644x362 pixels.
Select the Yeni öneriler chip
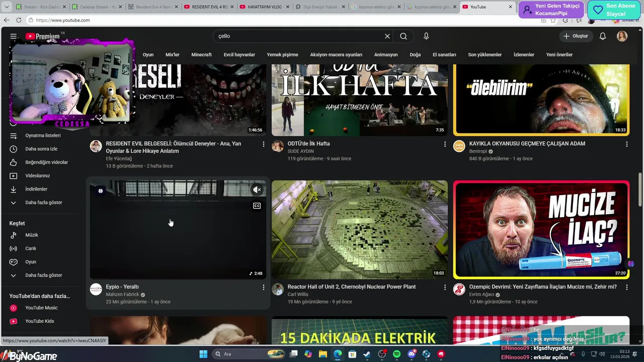pyautogui.click(x=559, y=55)
